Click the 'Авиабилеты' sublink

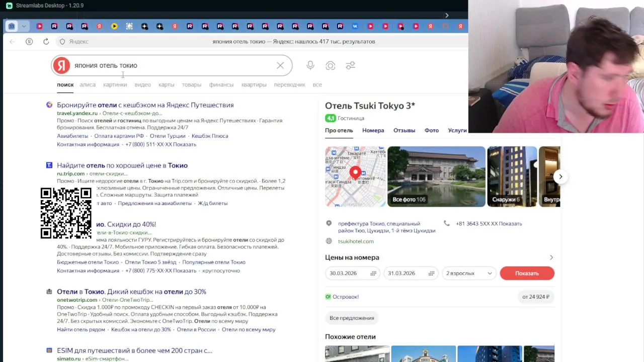[72, 136]
